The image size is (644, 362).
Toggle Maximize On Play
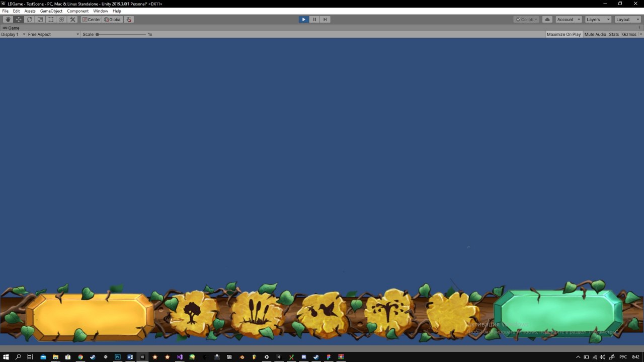[563, 34]
